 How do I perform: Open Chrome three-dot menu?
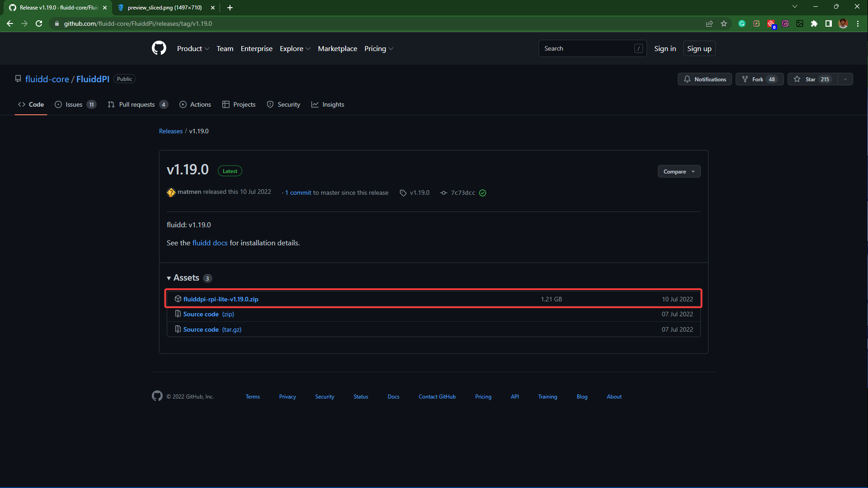point(858,23)
